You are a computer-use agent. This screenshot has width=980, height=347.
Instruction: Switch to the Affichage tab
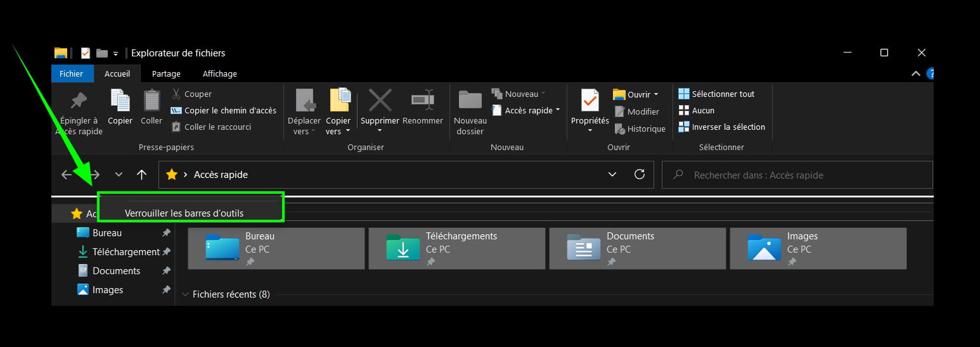click(220, 74)
